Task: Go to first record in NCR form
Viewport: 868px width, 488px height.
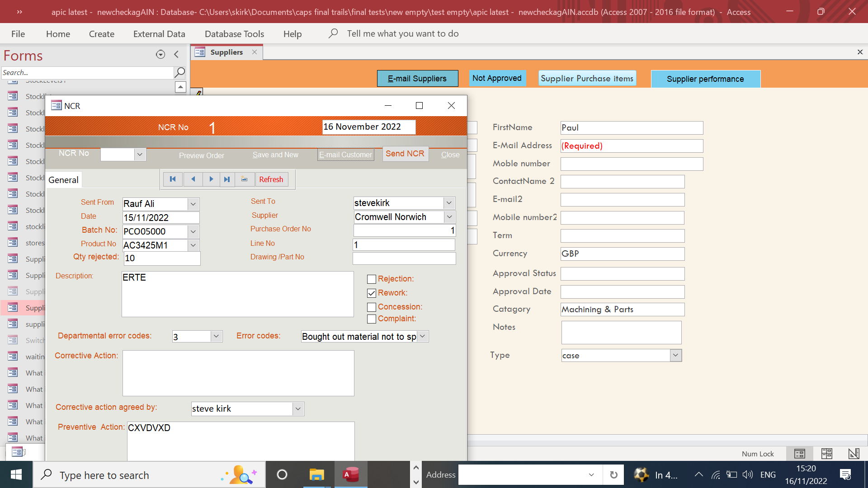Action: coord(173,179)
